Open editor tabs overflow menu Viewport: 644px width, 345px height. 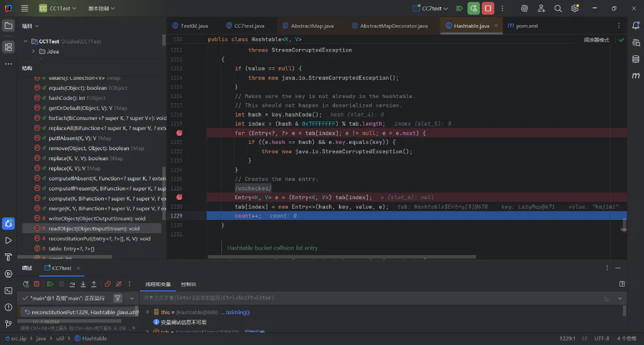tap(619, 25)
